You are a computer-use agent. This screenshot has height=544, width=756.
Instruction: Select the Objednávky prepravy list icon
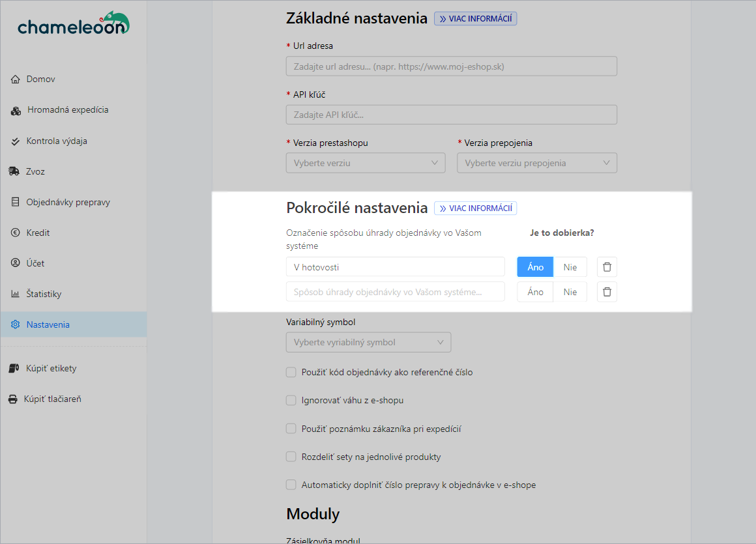tap(16, 202)
